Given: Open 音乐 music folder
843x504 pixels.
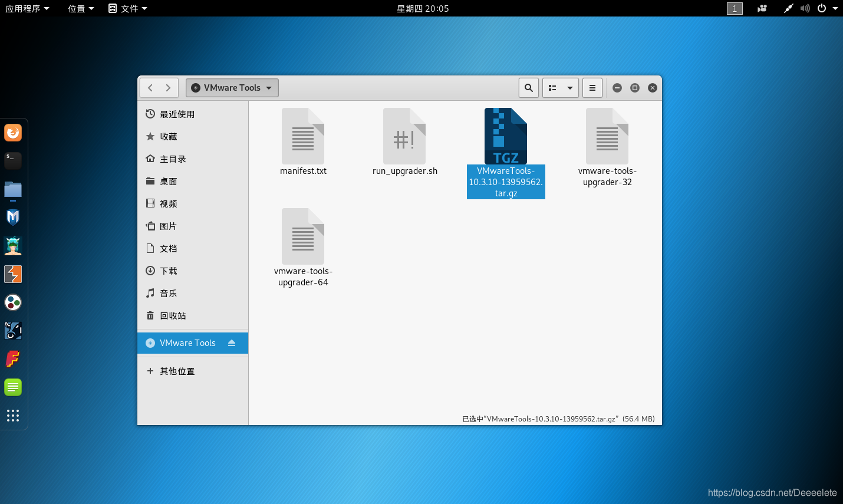Looking at the screenshot, I should click(193, 294).
